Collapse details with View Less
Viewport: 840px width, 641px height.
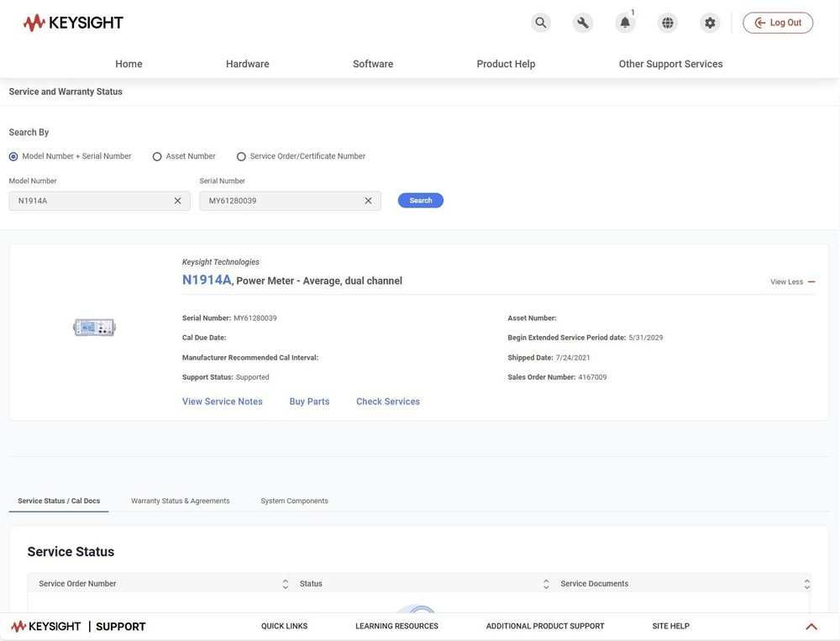coord(792,282)
